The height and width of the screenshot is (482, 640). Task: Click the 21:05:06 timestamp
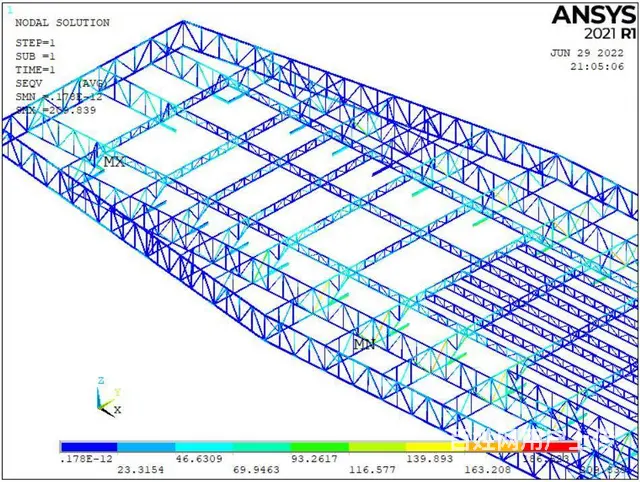coord(600,67)
